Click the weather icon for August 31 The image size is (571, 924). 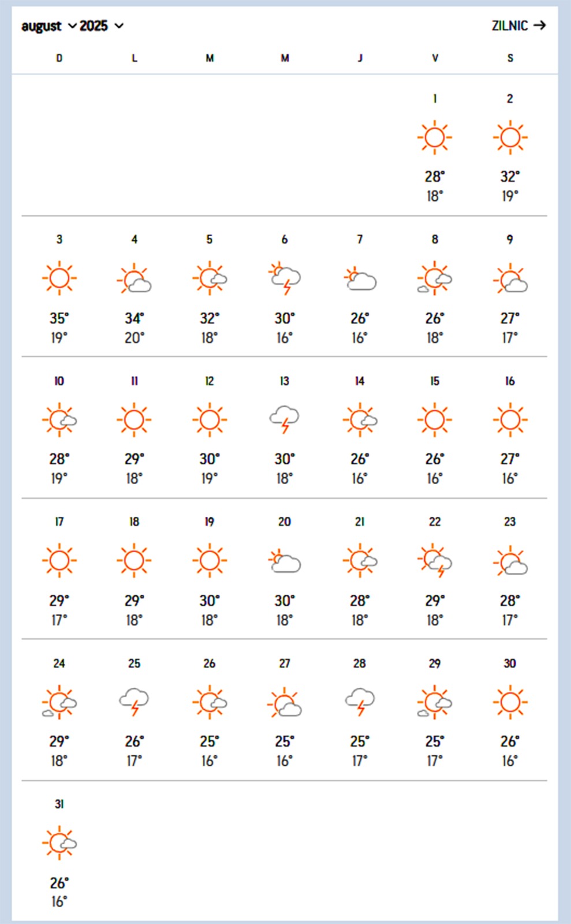pyautogui.click(x=59, y=843)
